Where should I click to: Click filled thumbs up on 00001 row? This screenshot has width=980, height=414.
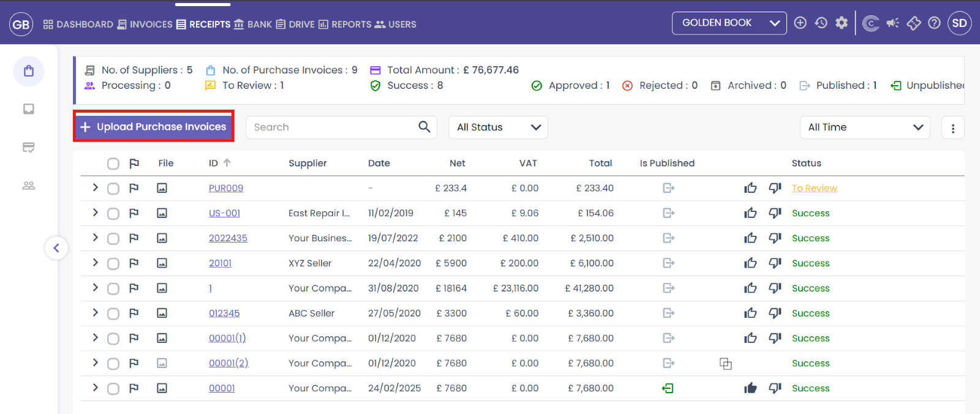(750, 388)
